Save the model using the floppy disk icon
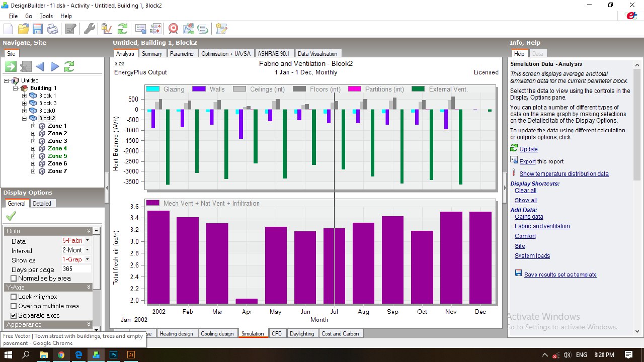The height and width of the screenshot is (362, 644). tap(38, 29)
